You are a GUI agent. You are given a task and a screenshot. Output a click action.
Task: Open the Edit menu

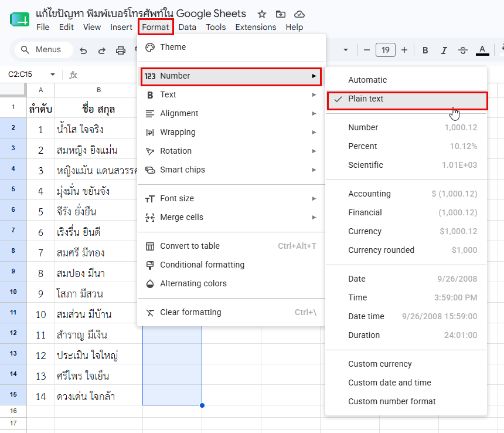pyautogui.click(x=66, y=27)
